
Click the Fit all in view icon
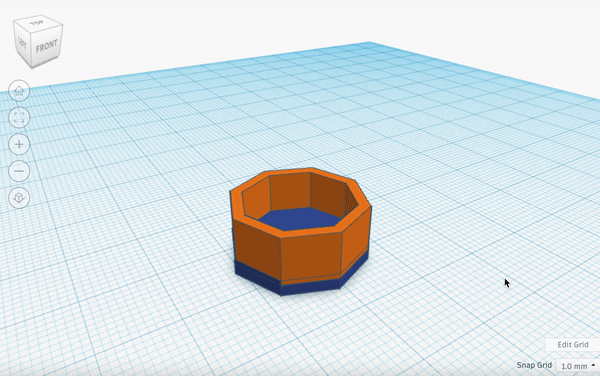19,117
